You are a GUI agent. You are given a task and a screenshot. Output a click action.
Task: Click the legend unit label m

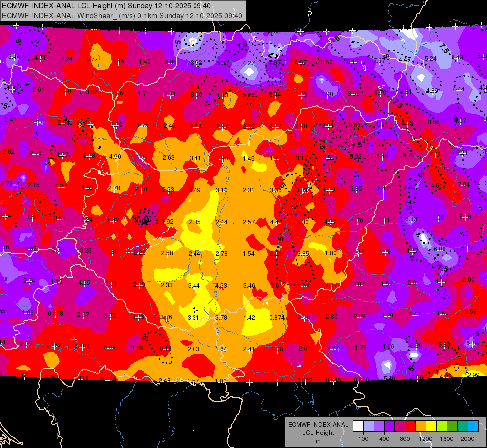point(318,441)
